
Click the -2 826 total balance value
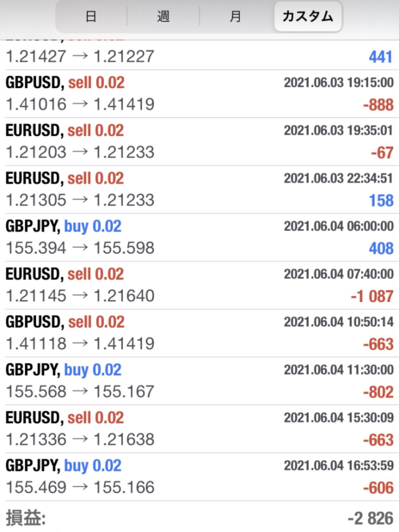pos(370,519)
